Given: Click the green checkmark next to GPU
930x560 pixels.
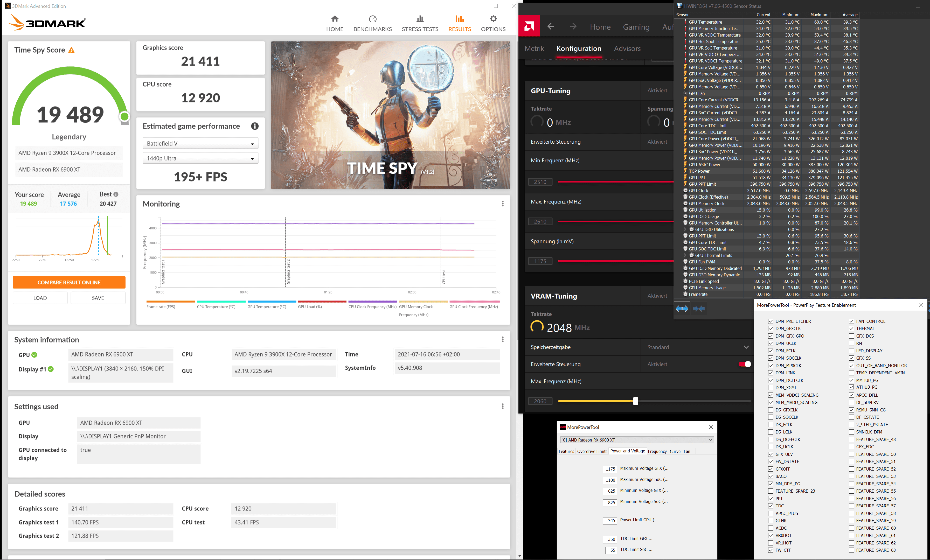Looking at the screenshot, I should coord(34,355).
